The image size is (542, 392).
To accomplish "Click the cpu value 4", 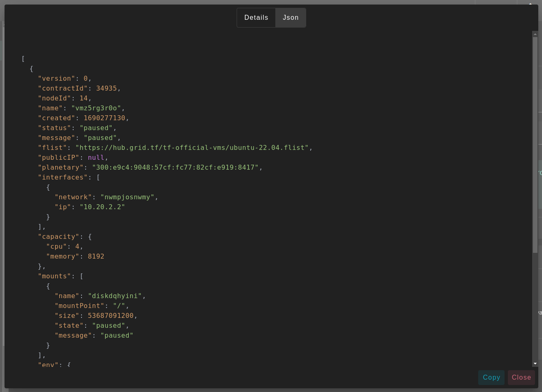I will (x=77, y=247).
